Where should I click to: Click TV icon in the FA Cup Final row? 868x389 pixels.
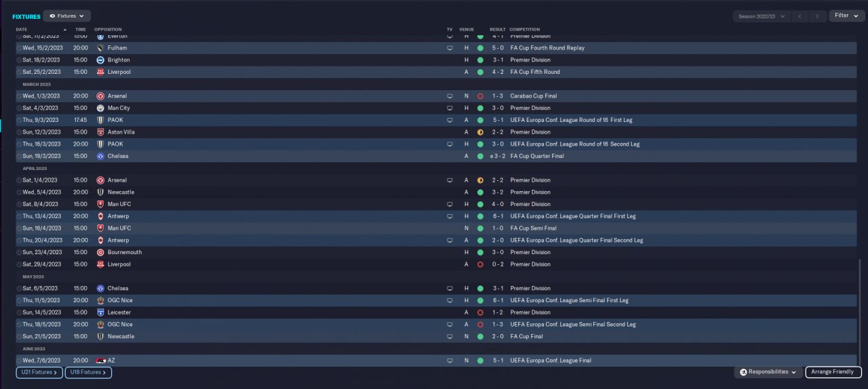point(449,337)
